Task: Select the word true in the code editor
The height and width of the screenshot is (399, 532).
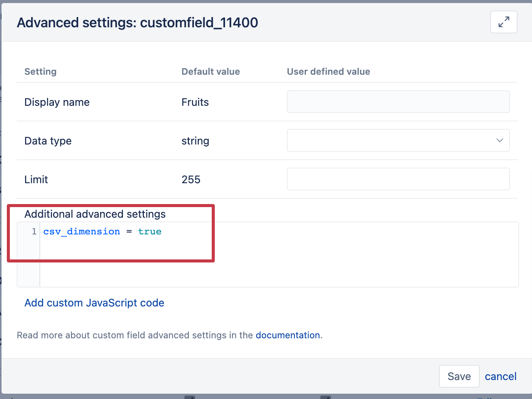Action: [150, 231]
